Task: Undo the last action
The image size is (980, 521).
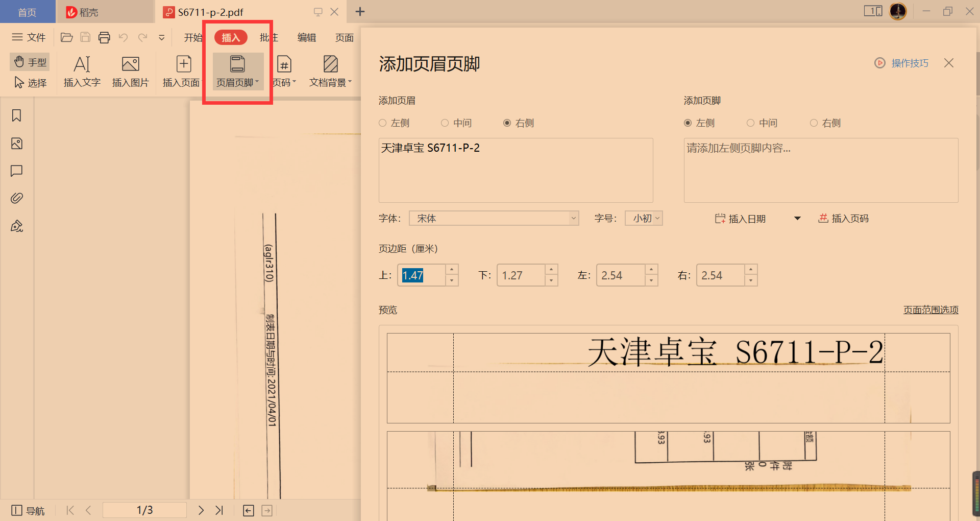Action: click(x=123, y=37)
